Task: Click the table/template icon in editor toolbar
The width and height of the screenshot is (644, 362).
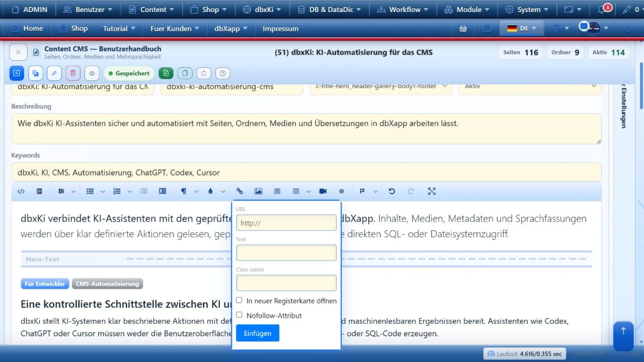Action: [296, 191]
